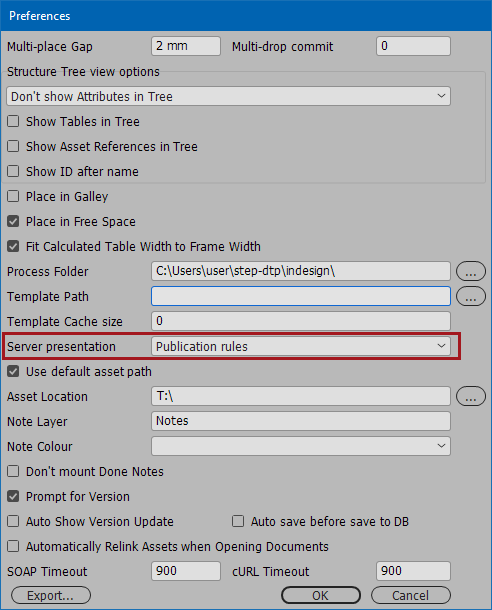Uncheck Place in Free Space
492x610 pixels.
[x=13, y=221]
